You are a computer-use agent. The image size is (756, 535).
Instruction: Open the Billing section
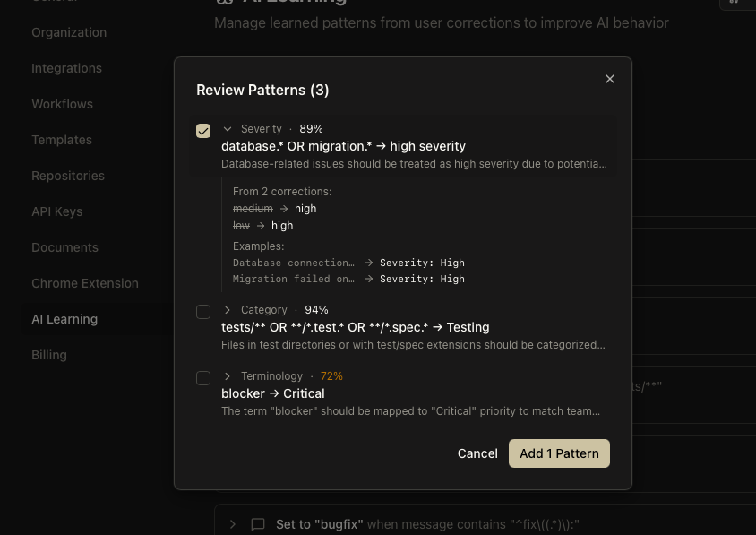49,355
